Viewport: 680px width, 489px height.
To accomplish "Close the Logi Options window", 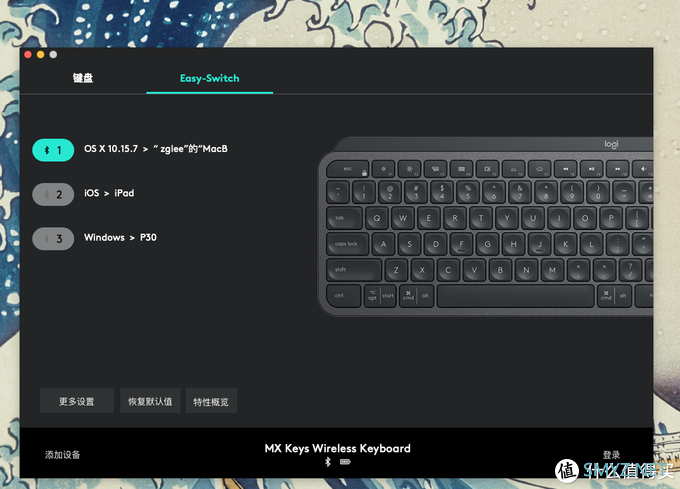I will pos(28,55).
